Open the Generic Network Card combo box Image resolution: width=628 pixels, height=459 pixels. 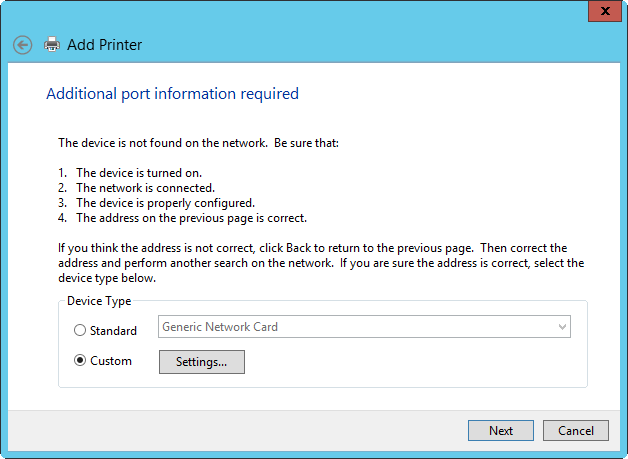(x=355, y=327)
